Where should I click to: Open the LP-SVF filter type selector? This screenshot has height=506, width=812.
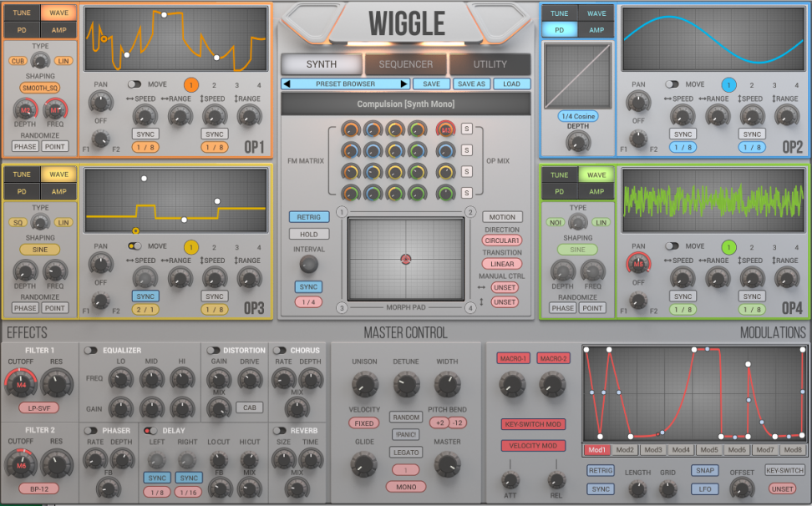coord(39,408)
